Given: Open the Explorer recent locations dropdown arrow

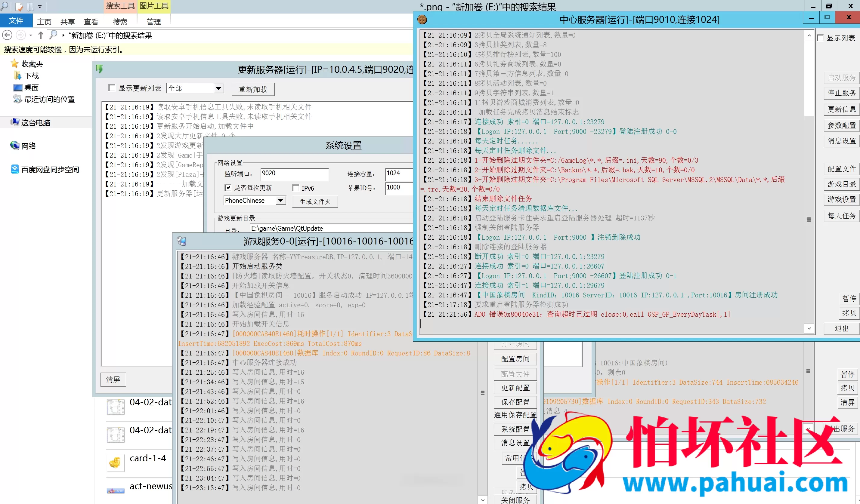Looking at the screenshot, I should pos(31,35).
